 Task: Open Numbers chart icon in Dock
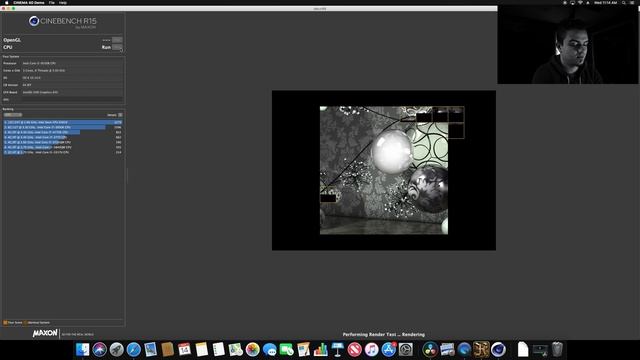point(321,350)
